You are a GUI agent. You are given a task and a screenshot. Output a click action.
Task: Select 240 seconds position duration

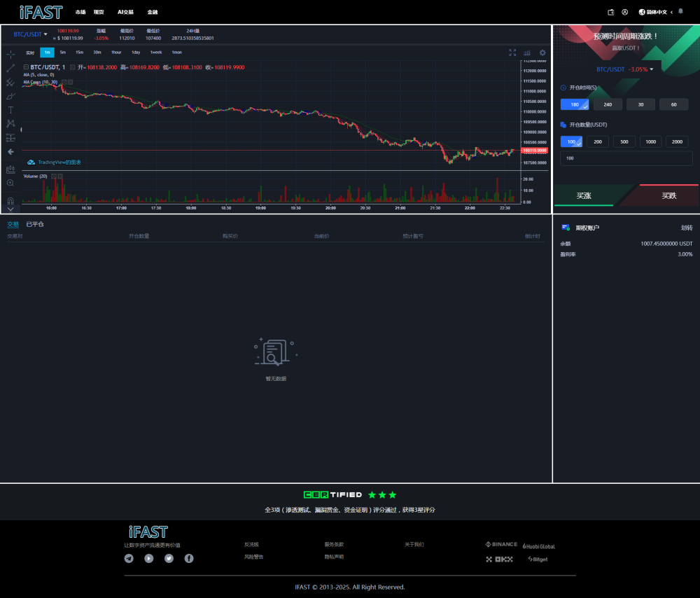608,104
